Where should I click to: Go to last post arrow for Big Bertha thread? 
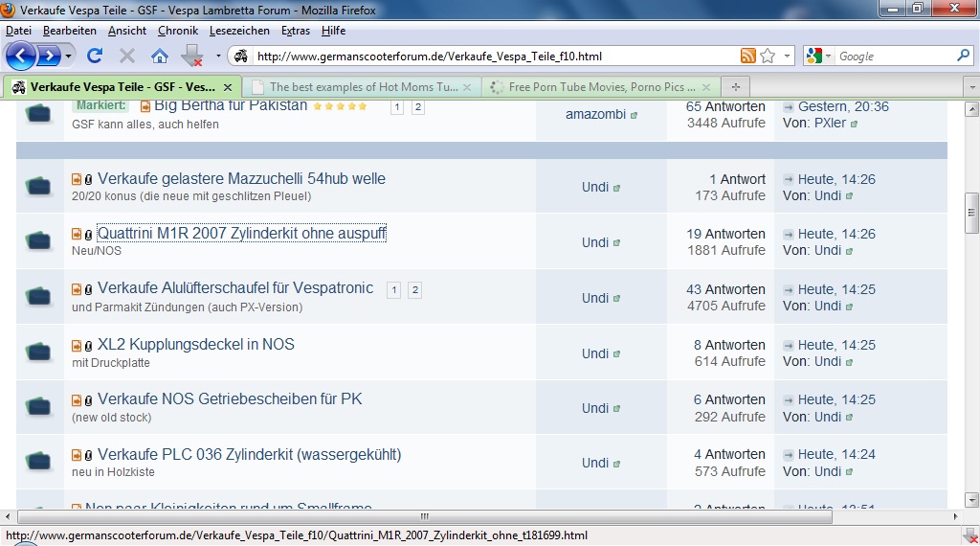pyautogui.click(x=789, y=107)
